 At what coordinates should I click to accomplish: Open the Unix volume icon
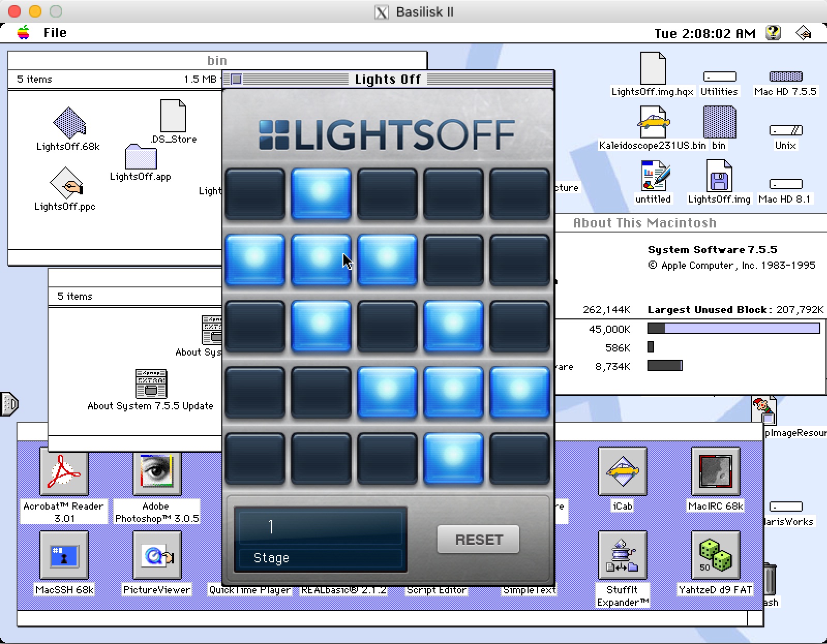(786, 130)
